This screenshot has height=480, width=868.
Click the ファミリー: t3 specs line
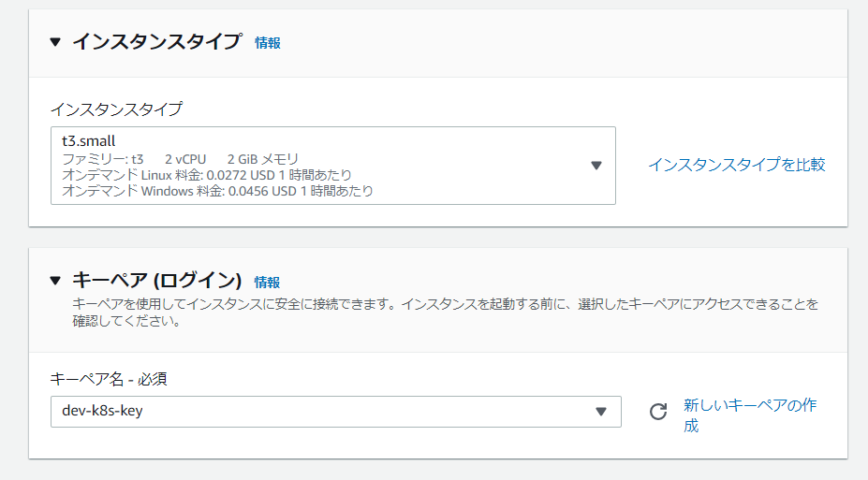tap(180, 159)
